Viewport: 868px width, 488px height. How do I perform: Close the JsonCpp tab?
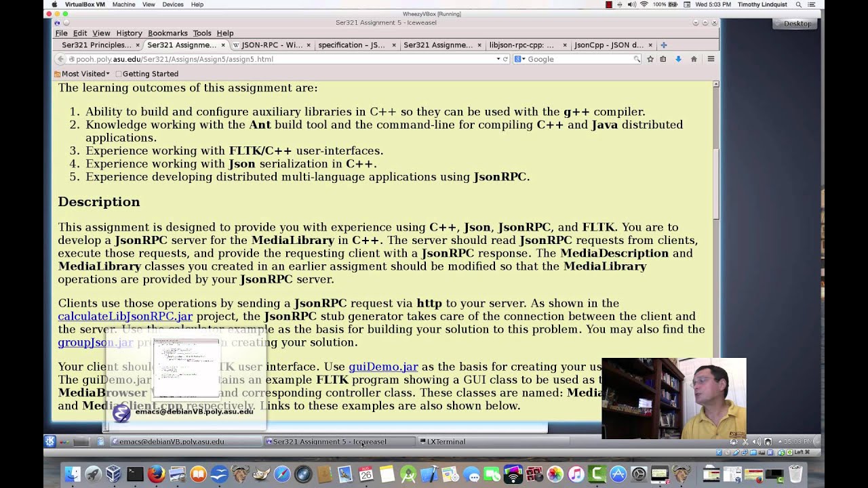click(x=650, y=45)
